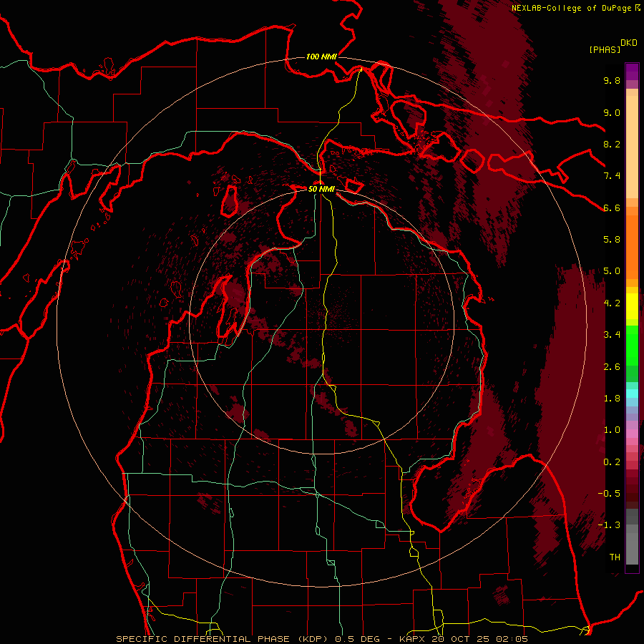The width and height of the screenshot is (644, 644).
Task: Click the DKD units label
Action: click(x=629, y=43)
